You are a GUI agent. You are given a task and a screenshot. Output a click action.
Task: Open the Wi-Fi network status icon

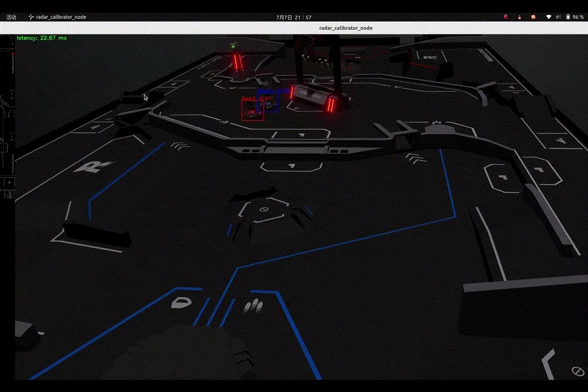(x=549, y=17)
